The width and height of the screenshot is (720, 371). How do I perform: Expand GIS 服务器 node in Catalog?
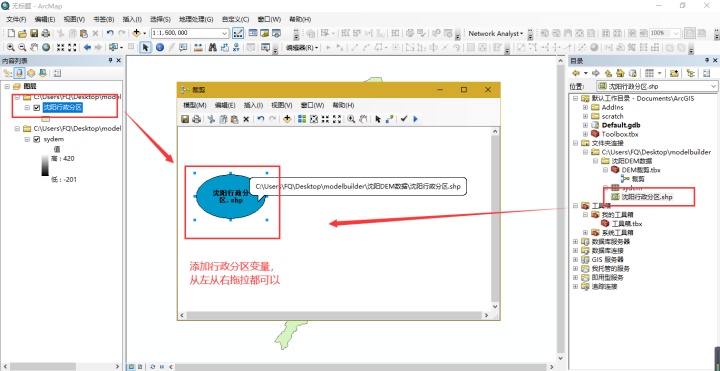[576, 259]
